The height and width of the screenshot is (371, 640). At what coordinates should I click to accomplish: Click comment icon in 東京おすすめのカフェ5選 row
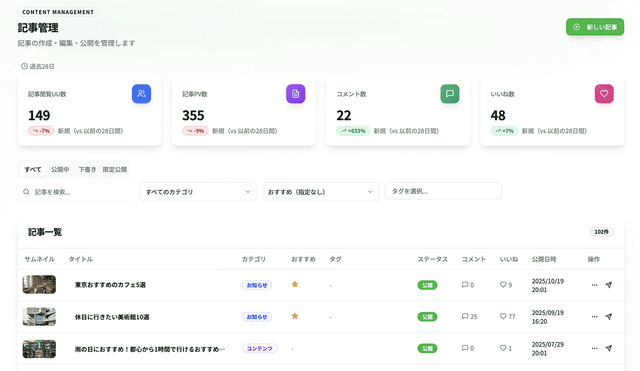click(465, 284)
